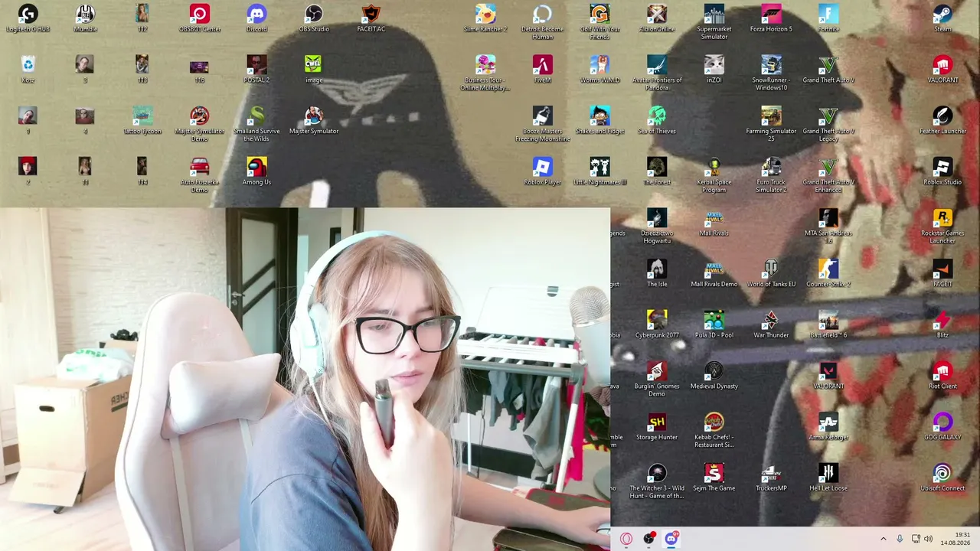Image resolution: width=980 pixels, height=551 pixels.
Task: Open the Roblox Player shortcut
Action: (x=542, y=171)
